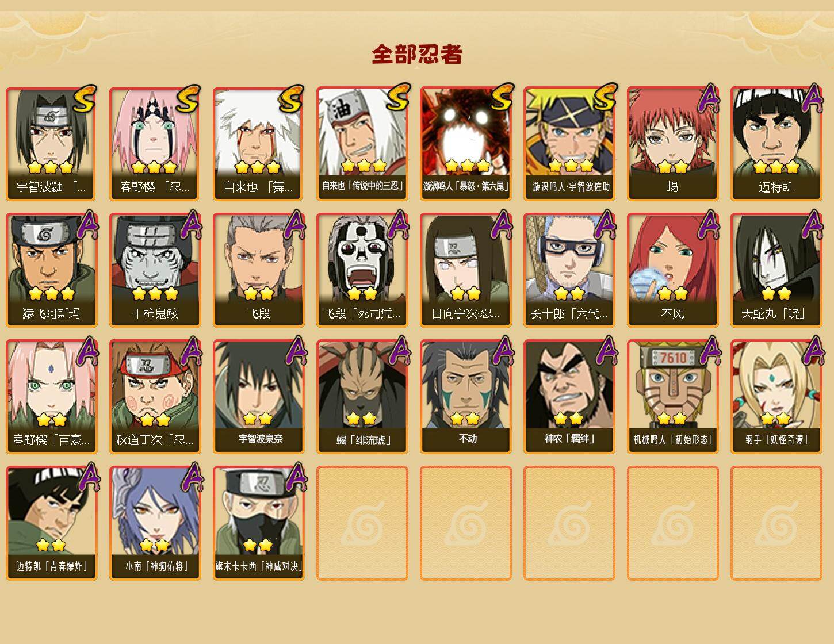Open the 旗木卡卡西「神威对决」 card
Viewport: 834px width, 644px height.
pyautogui.click(x=258, y=523)
